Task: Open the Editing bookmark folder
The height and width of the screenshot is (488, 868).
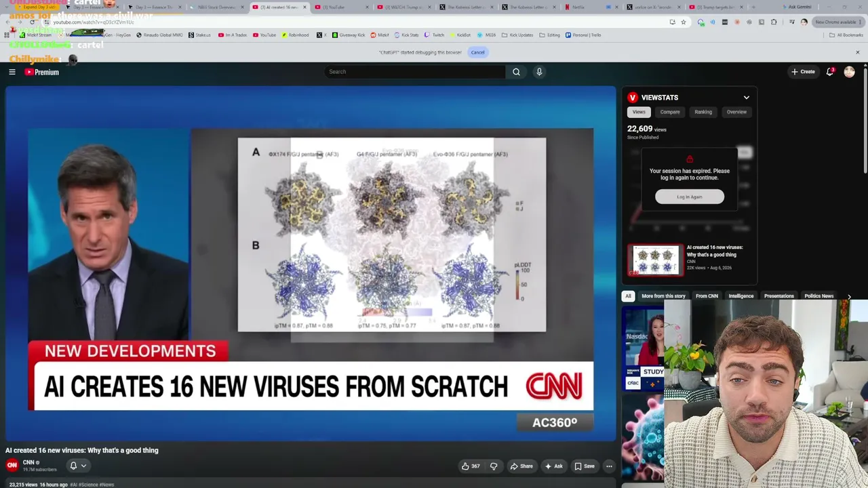Action: (x=549, y=35)
